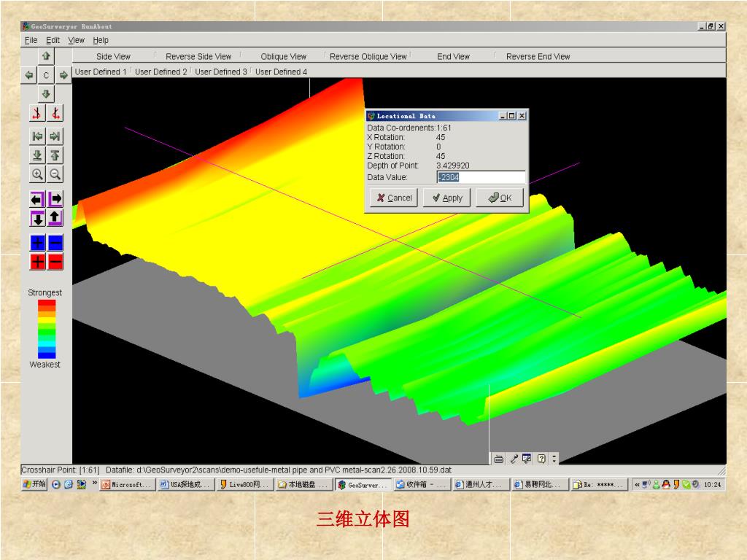The width and height of the screenshot is (747, 560).
Task: Click the Datafile path in status bar
Action: coord(279,470)
